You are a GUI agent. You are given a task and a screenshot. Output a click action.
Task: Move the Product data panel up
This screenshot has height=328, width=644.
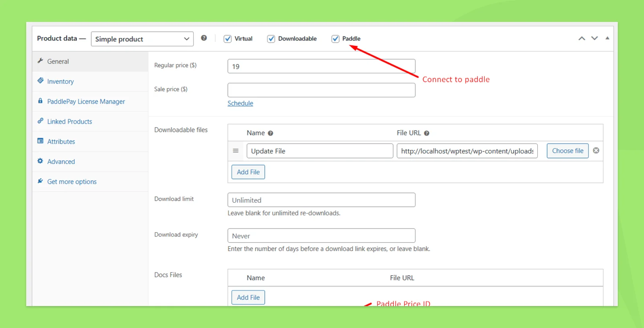point(582,38)
